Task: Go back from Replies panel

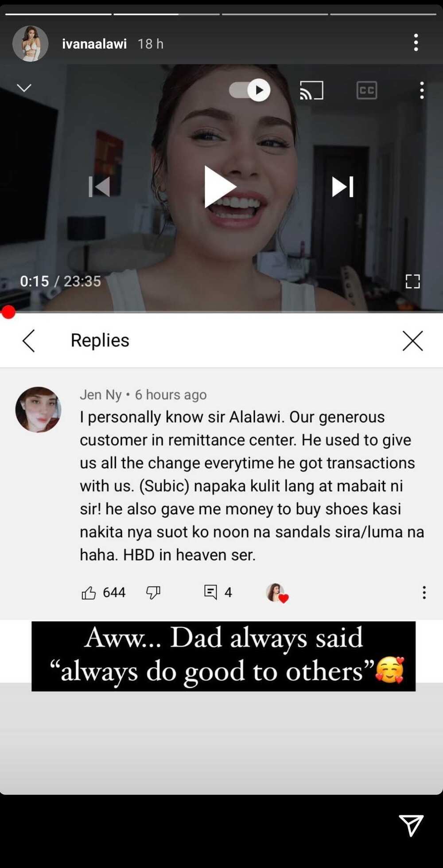Action: 29,341
